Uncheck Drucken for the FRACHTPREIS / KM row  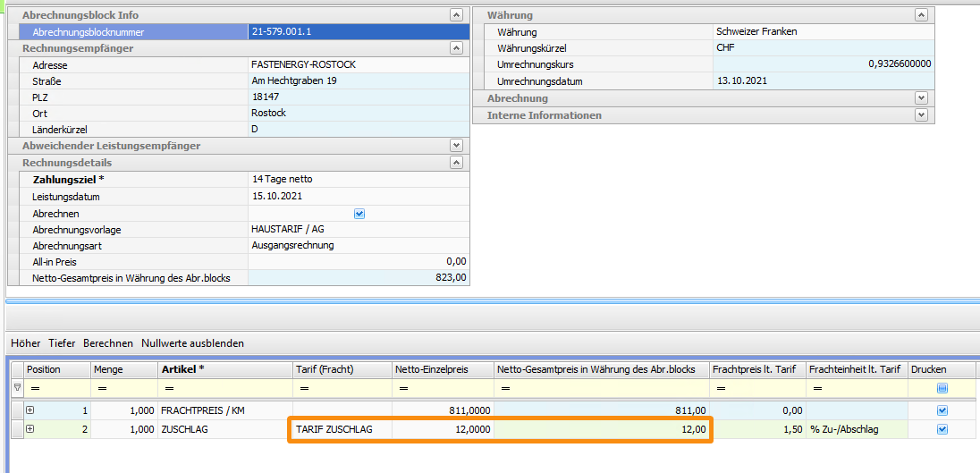coord(942,410)
